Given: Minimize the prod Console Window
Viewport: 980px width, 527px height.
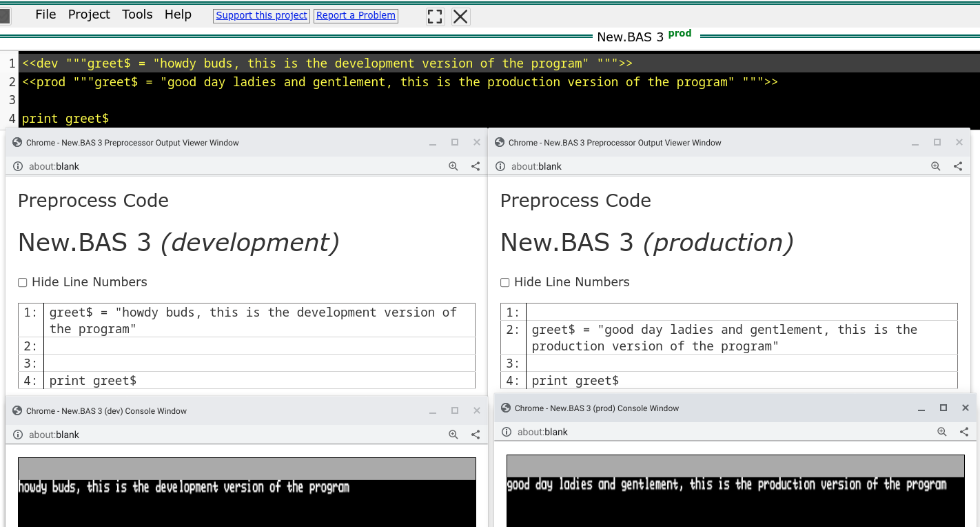Looking at the screenshot, I should [x=921, y=408].
